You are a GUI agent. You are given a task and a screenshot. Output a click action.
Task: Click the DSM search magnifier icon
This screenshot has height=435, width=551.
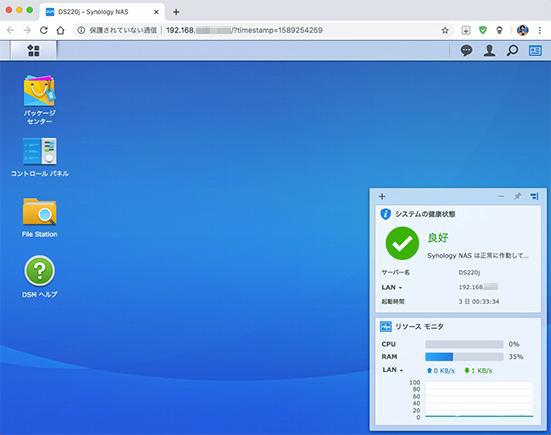(512, 51)
